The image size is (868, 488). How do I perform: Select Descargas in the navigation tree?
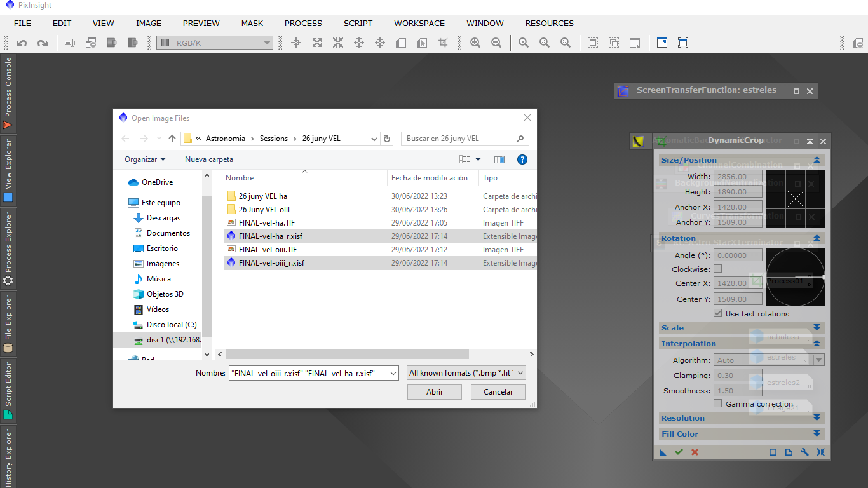coord(163,218)
